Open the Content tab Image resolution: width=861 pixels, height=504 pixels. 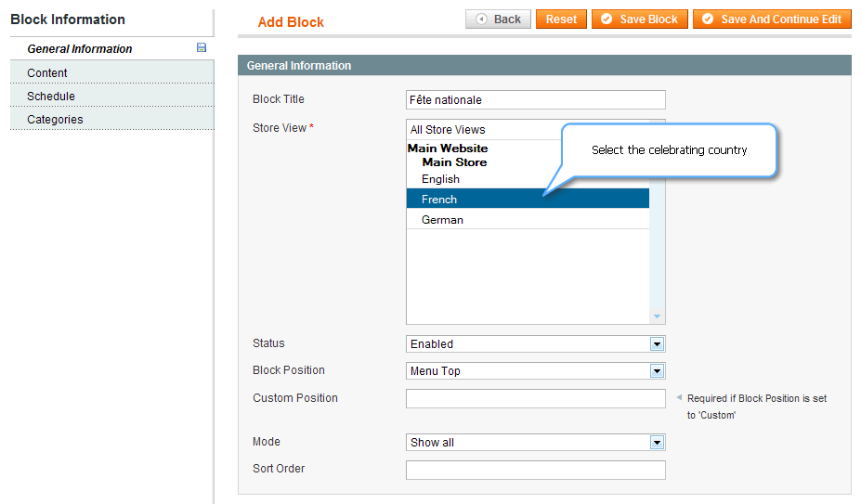[112, 72]
